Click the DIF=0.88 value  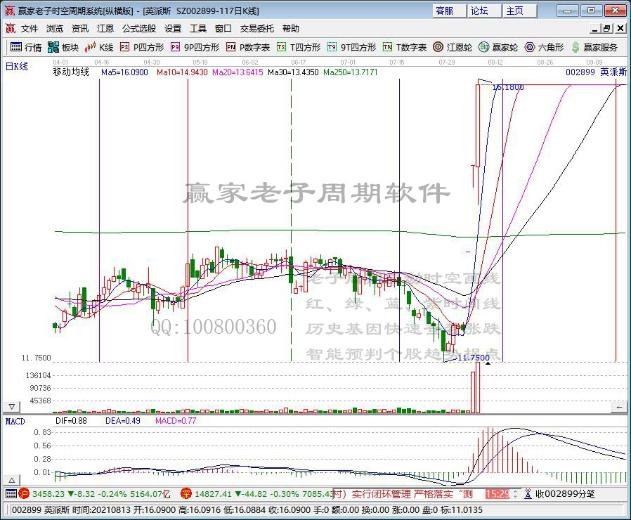point(71,421)
